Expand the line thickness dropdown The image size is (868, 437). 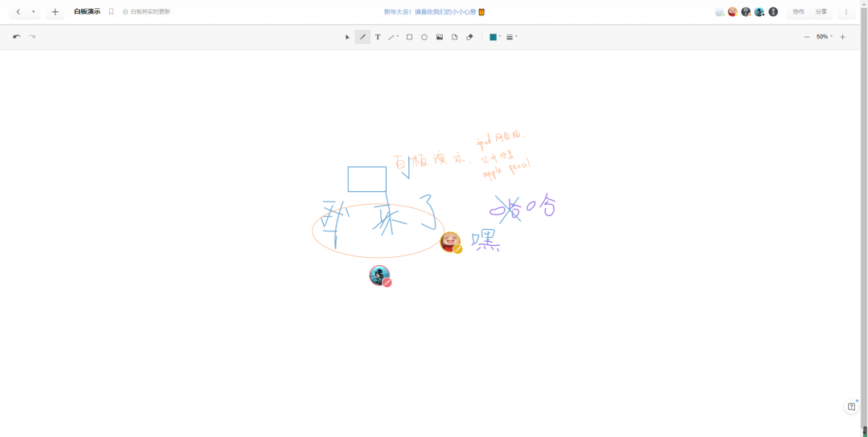(512, 37)
